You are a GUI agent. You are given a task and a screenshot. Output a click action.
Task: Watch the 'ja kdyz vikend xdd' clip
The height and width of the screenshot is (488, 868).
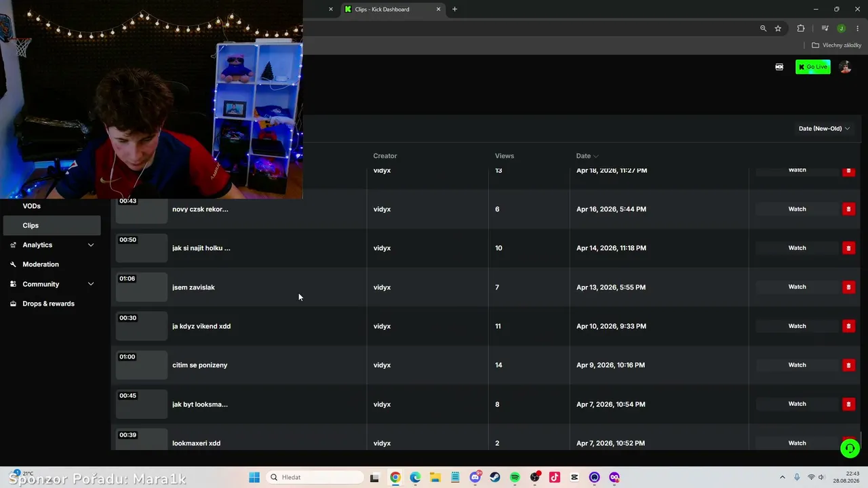(x=797, y=326)
